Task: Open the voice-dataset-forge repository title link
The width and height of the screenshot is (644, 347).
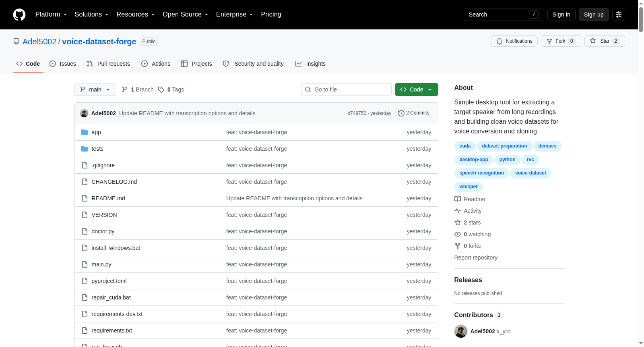Action: (99, 42)
